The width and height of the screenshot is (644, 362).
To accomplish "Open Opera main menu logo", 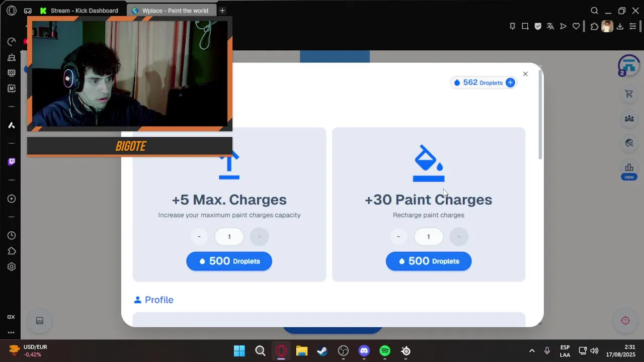I will (x=12, y=11).
